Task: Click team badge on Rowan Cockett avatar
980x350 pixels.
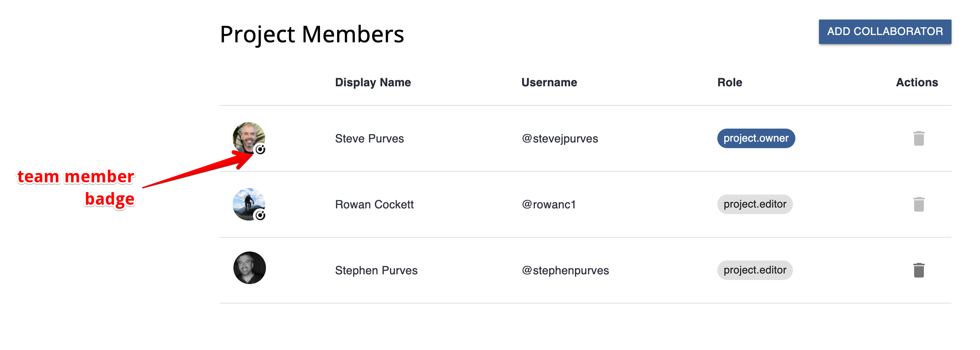Action: [260, 215]
